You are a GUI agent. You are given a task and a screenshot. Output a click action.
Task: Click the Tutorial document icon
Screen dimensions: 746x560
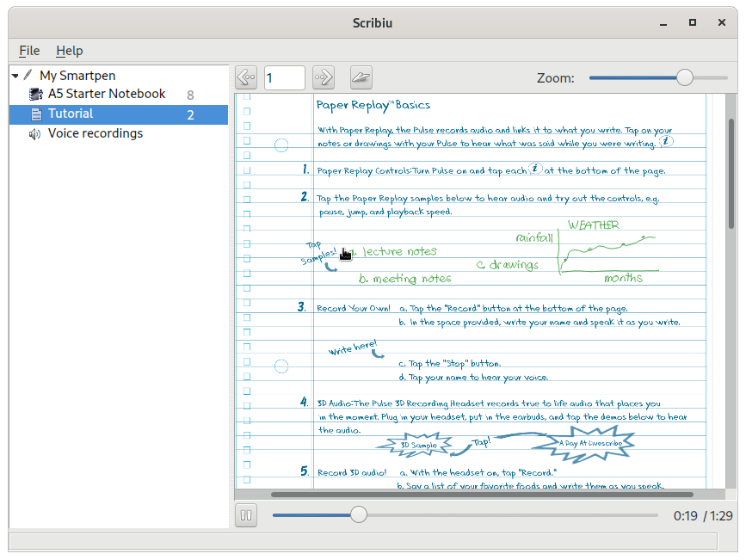click(36, 114)
